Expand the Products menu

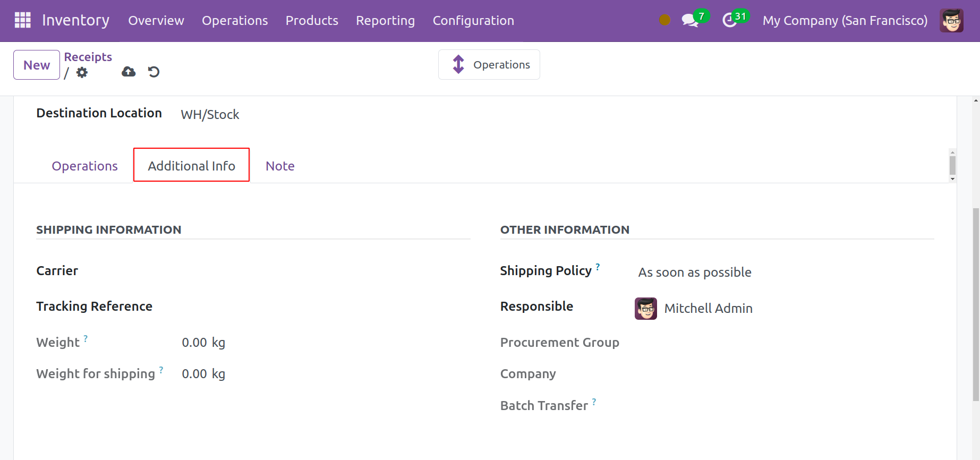click(x=312, y=21)
